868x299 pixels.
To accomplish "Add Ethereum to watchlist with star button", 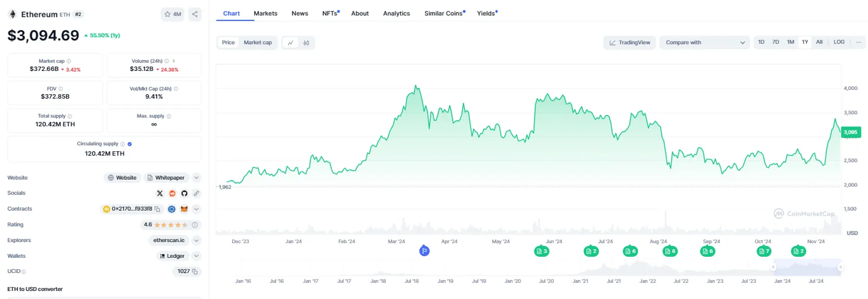I will (173, 14).
